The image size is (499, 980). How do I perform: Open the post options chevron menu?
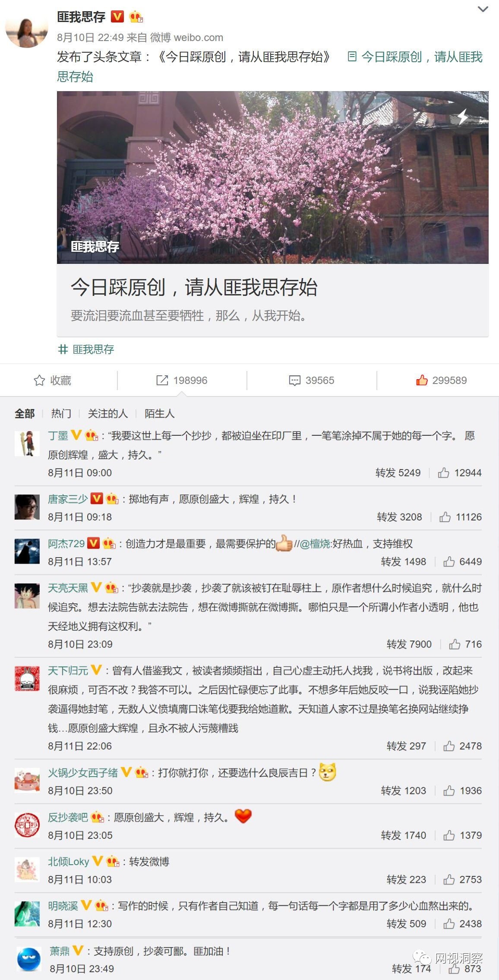[483, 9]
